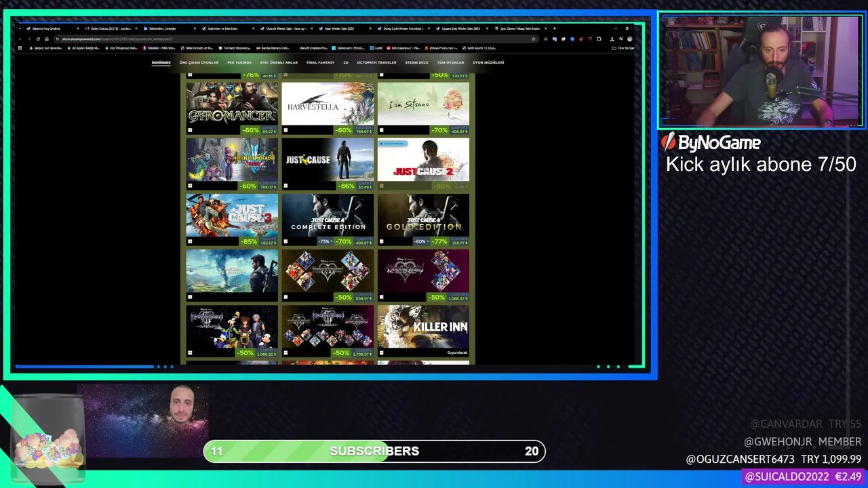
Task: Click the Duyurulacak label on Killer Inn
Action: (x=457, y=352)
